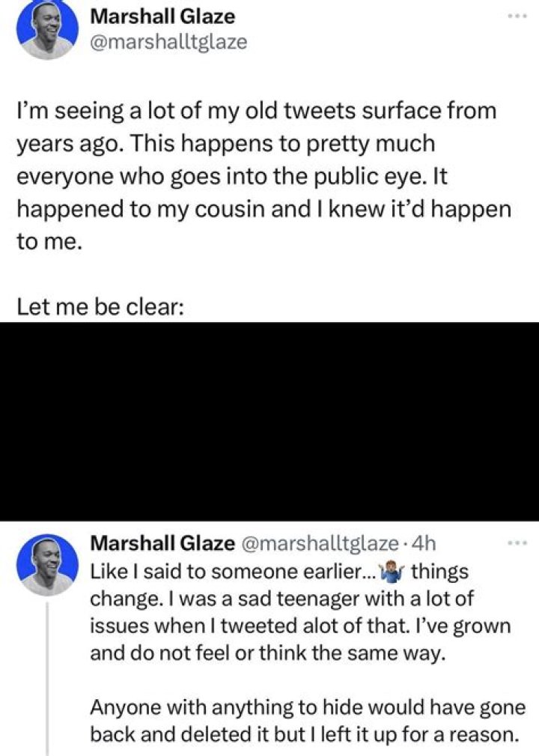This screenshot has width=539, height=756.
Task: Click the Marshall Glaze name on the reply tweet
Action: point(162,543)
